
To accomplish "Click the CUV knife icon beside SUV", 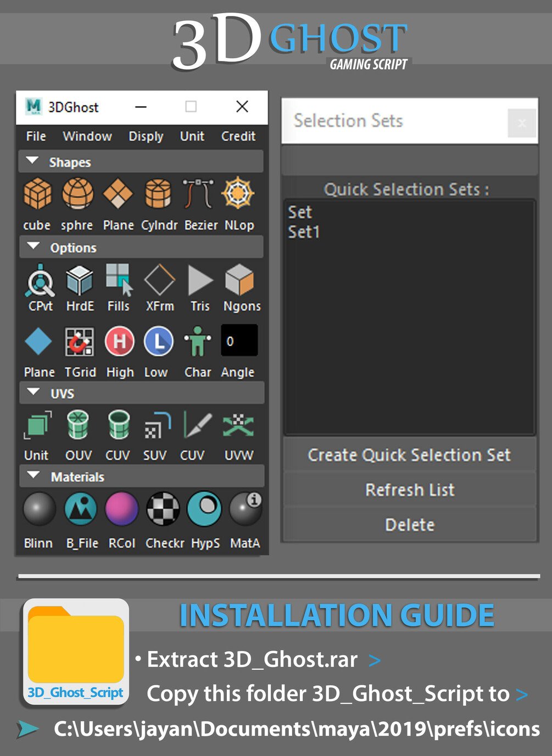I will [x=197, y=426].
